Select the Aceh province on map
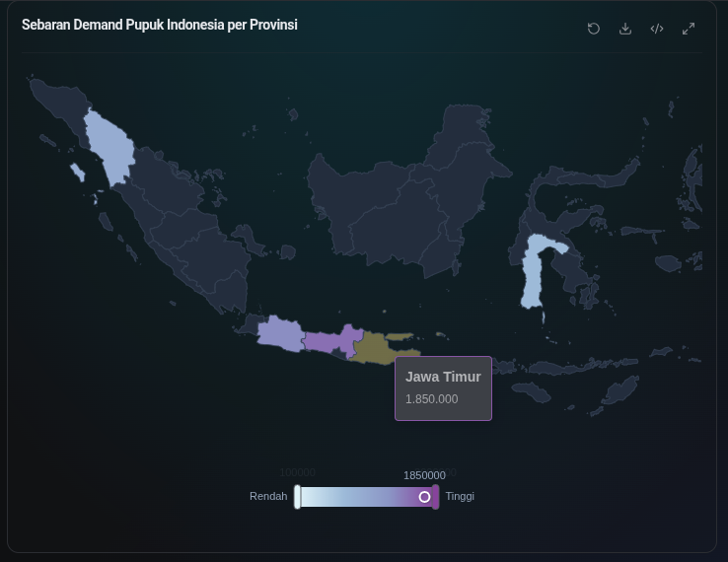This screenshot has height=562, width=728. point(63,105)
